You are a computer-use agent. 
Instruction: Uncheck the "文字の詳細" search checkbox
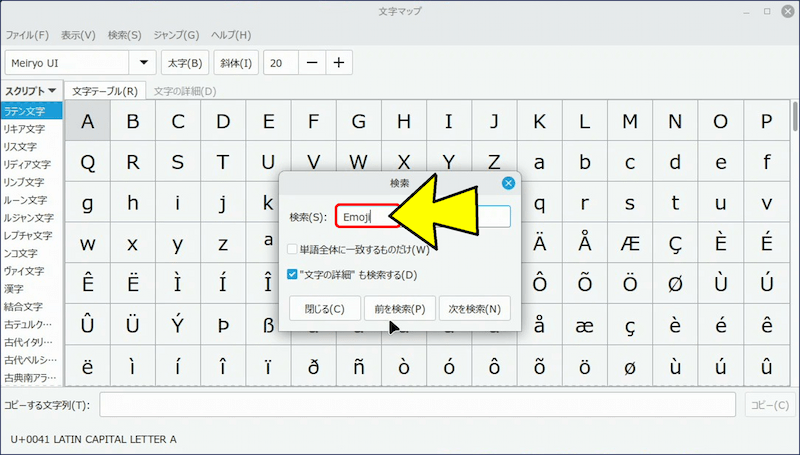click(x=292, y=274)
